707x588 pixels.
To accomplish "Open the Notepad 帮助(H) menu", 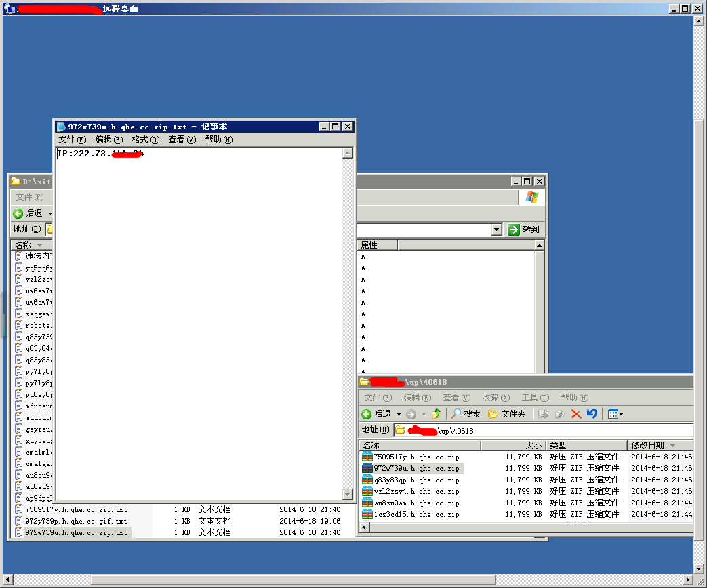I will click(x=219, y=140).
